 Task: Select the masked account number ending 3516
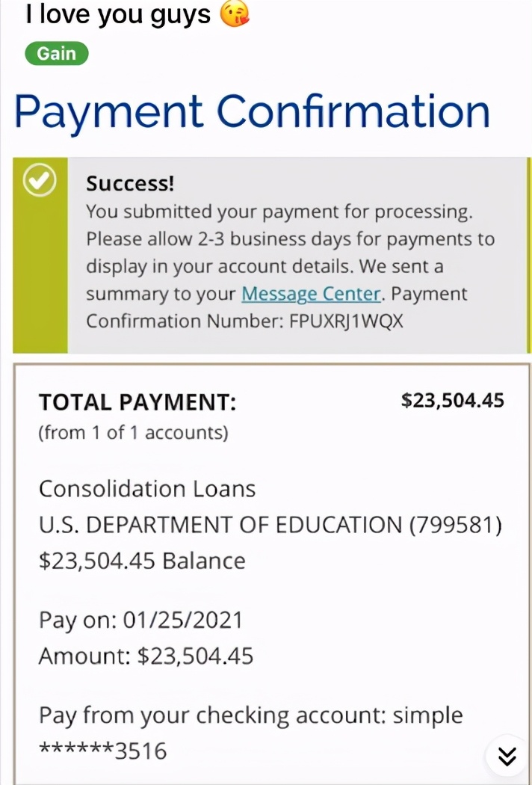(103, 751)
